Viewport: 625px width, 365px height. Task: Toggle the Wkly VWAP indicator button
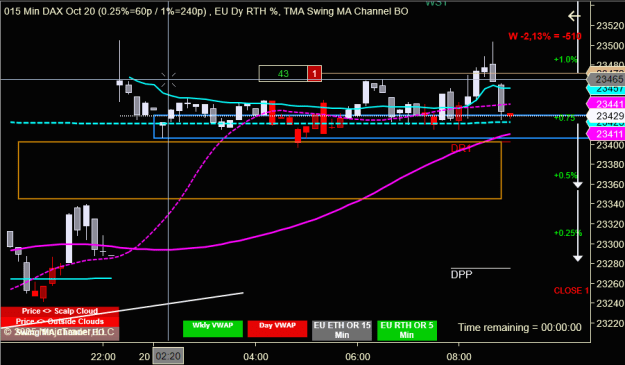[x=213, y=329]
